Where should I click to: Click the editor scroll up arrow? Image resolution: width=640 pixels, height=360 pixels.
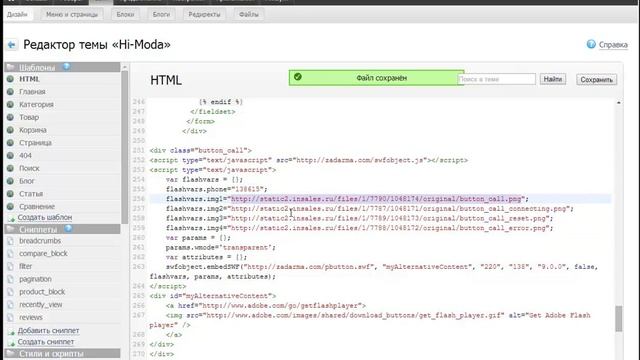pos(619,102)
